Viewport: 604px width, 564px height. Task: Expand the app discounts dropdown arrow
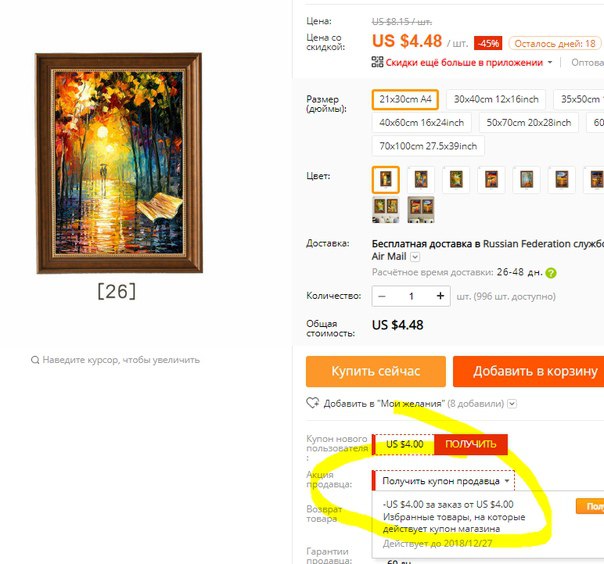pos(550,62)
